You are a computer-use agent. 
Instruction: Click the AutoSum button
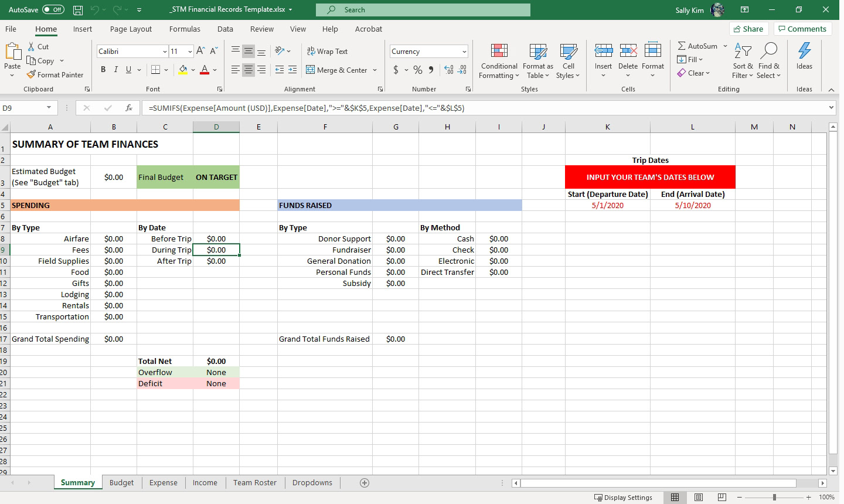(x=697, y=46)
